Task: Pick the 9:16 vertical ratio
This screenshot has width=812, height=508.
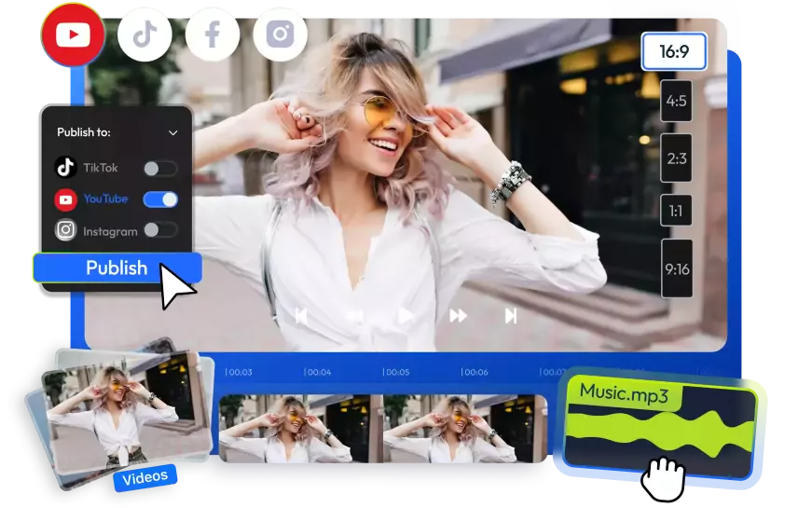Action: tap(677, 268)
